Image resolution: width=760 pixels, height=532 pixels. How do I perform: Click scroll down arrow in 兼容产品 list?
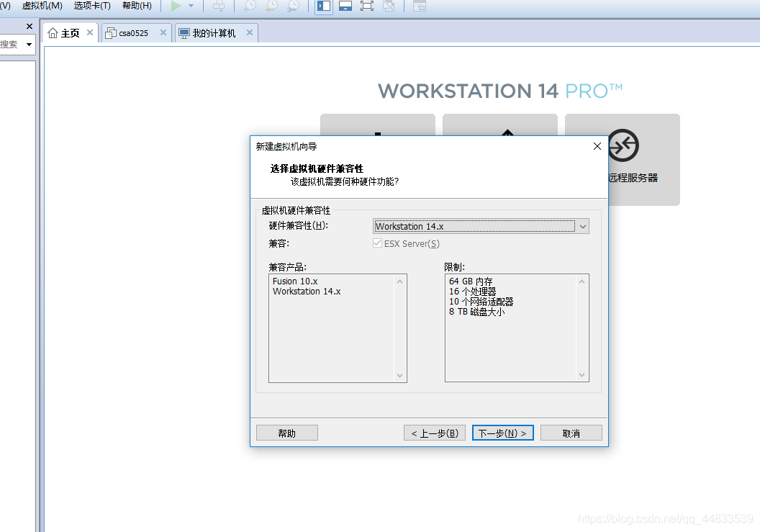400,375
